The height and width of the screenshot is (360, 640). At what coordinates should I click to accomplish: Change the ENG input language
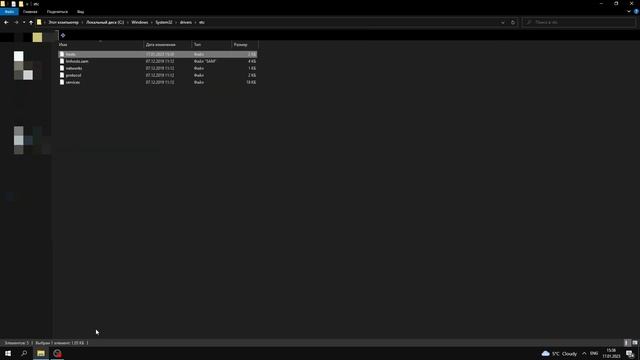594,353
